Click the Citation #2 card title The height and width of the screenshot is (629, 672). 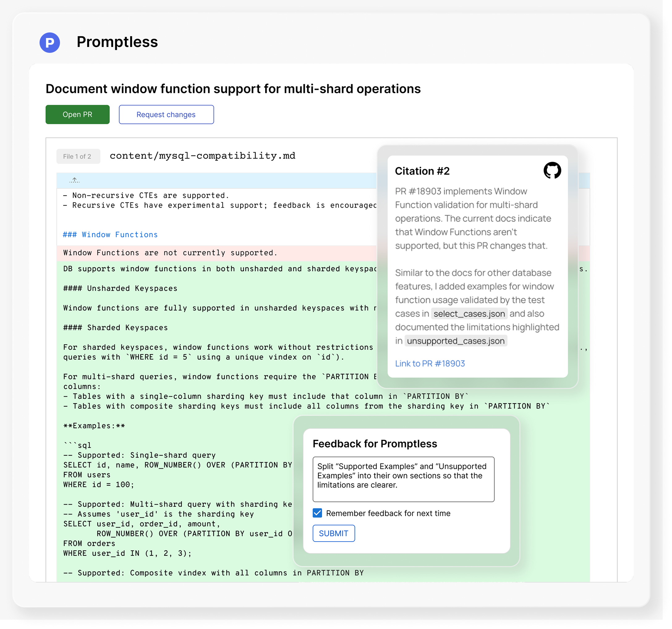423,171
